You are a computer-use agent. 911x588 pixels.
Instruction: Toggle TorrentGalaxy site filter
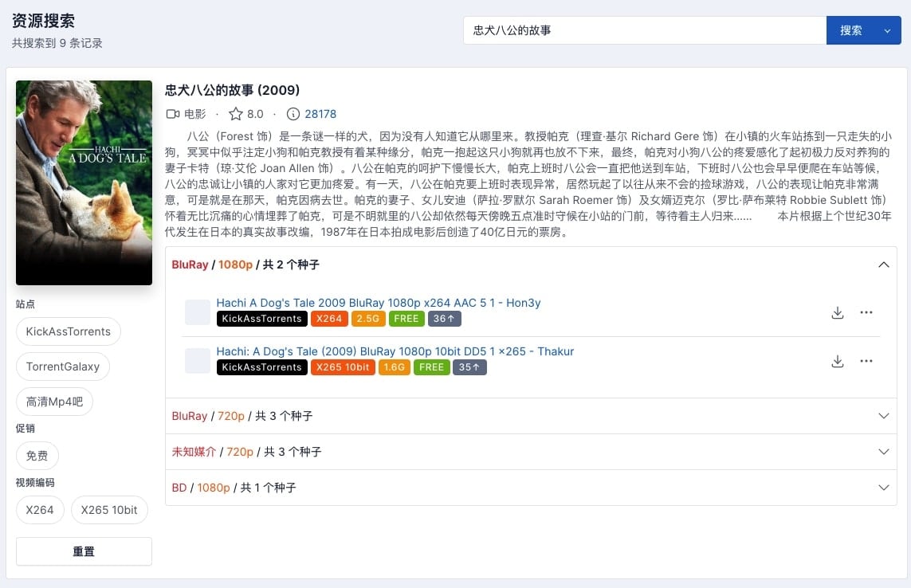pos(63,367)
